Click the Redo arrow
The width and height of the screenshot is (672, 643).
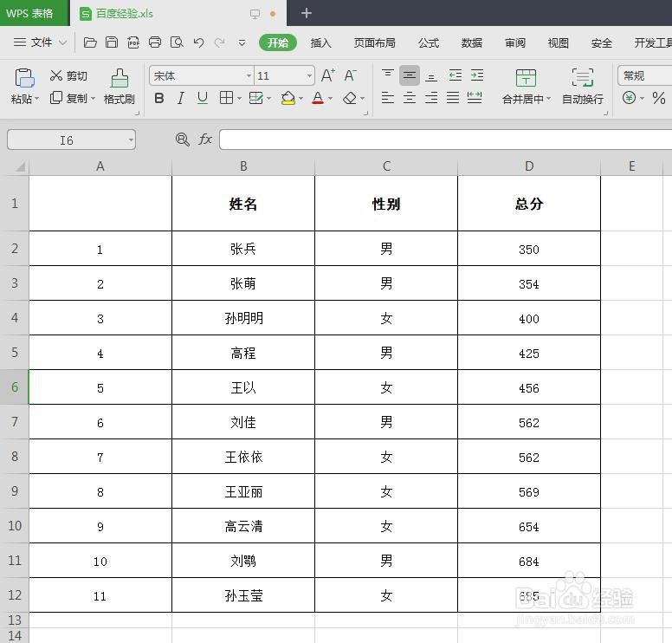[220, 42]
